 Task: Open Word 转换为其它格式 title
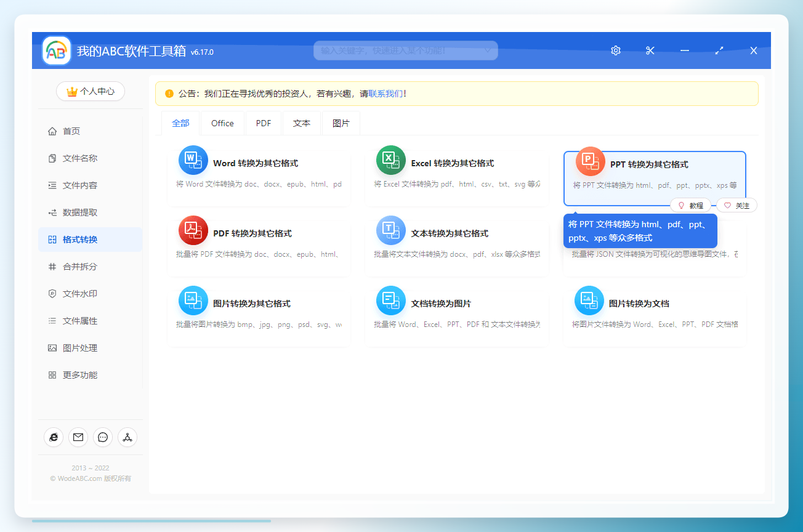click(256, 163)
